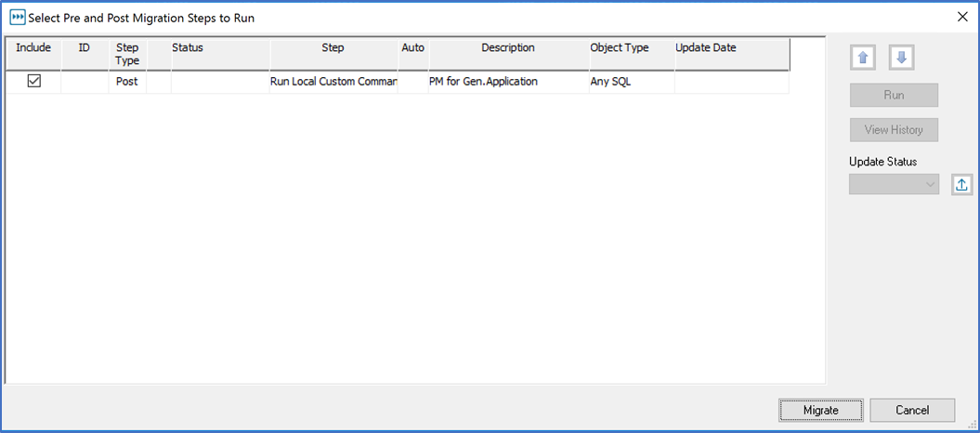Image resolution: width=980 pixels, height=433 pixels.
Task: Click the Auto column header
Action: pyautogui.click(x=413, y=55)
